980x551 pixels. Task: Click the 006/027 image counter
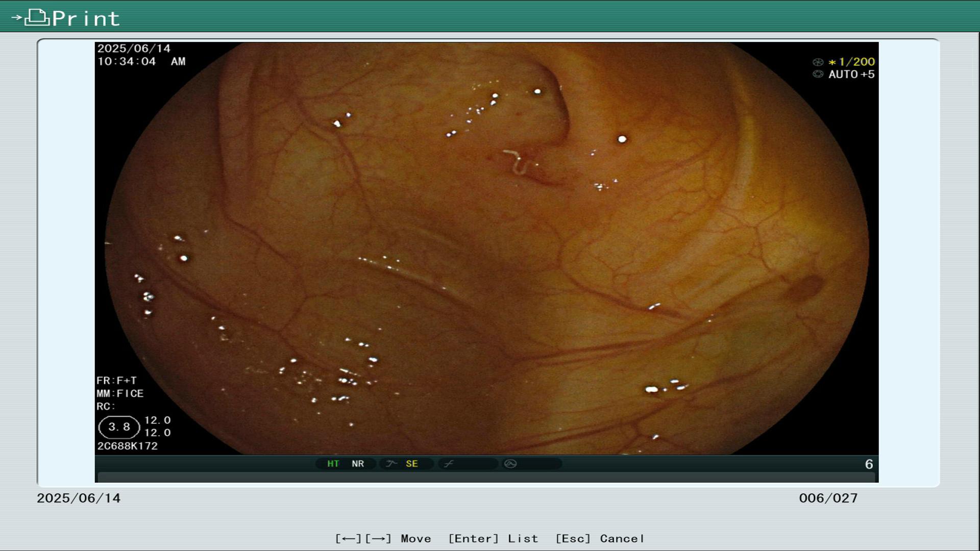tap(828, 498)
